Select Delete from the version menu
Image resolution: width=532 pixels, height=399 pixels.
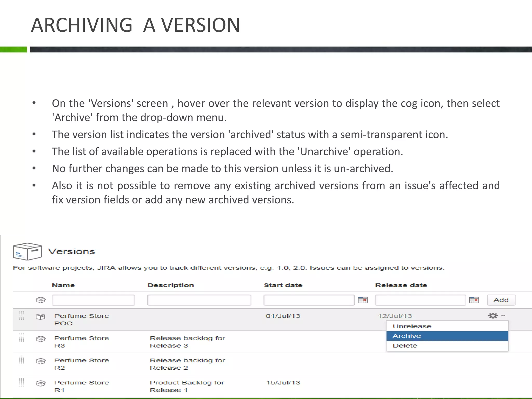pyautogui.click(x=447, y=346)
